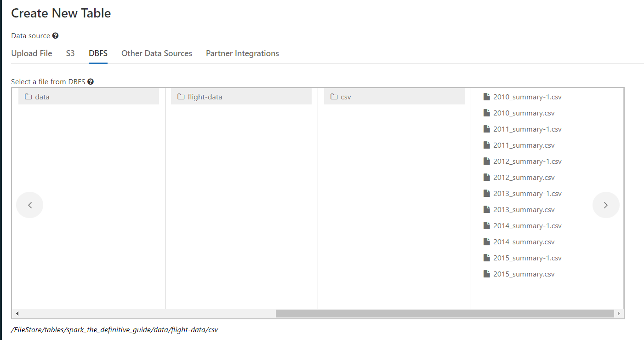Click the file icon of 2010_summary-1.csv
Image resolution: width=644 pixels, height=340 pixels.
[487, 97]
